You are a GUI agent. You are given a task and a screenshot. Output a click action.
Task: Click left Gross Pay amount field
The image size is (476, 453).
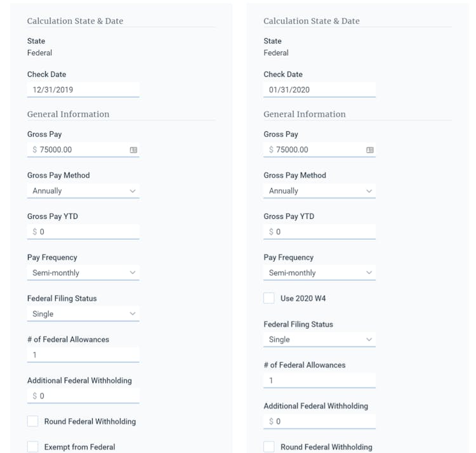pos(79,150)
